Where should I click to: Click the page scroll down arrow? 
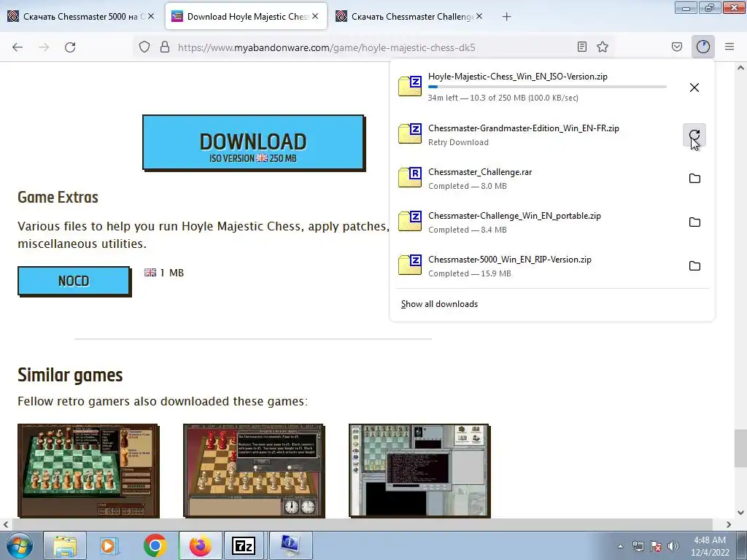pyautogui.click(x=740, y=513)
